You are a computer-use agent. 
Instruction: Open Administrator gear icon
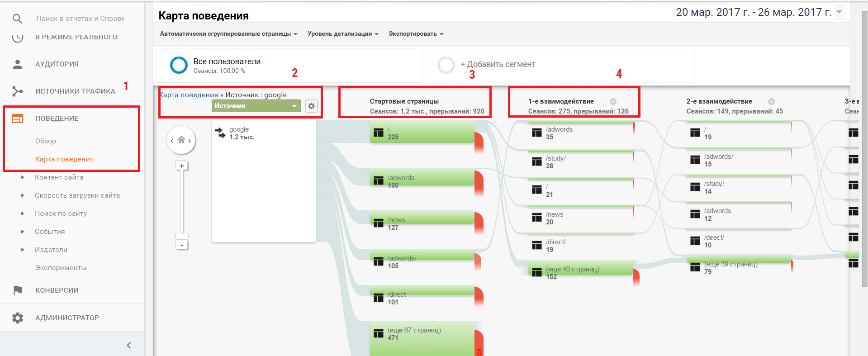[x=18, y=318]
